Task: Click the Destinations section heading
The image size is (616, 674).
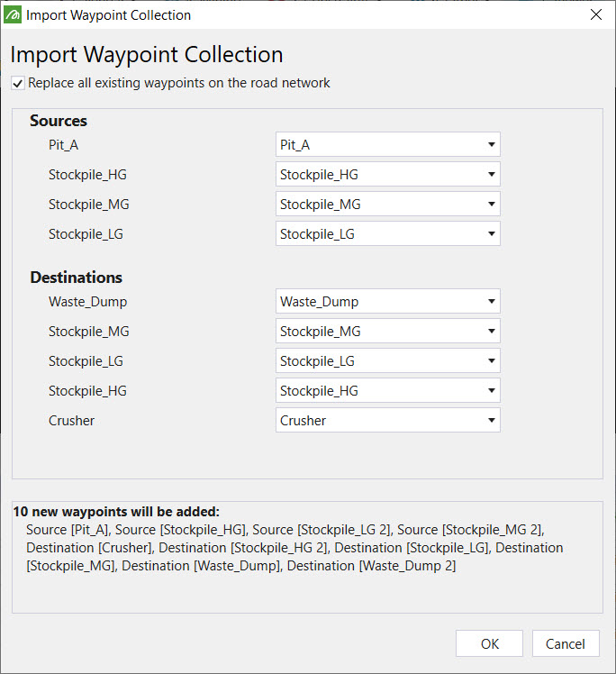Action: pos(76,278)
